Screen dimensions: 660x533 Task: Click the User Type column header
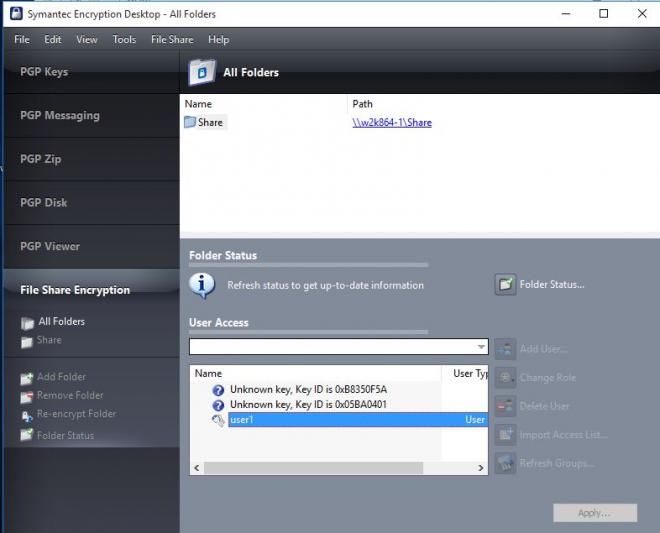(469, 373)
